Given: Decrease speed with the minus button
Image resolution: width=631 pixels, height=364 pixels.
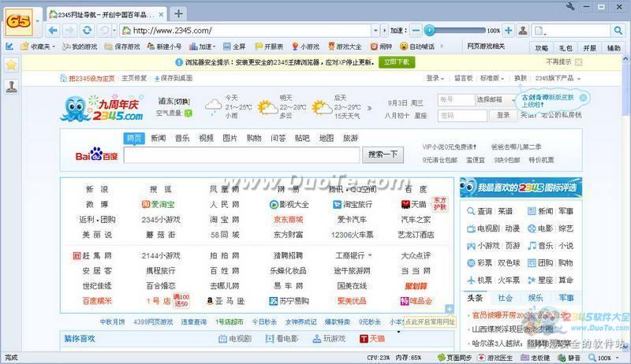Looking at the screenshot, I should [416, 31].
